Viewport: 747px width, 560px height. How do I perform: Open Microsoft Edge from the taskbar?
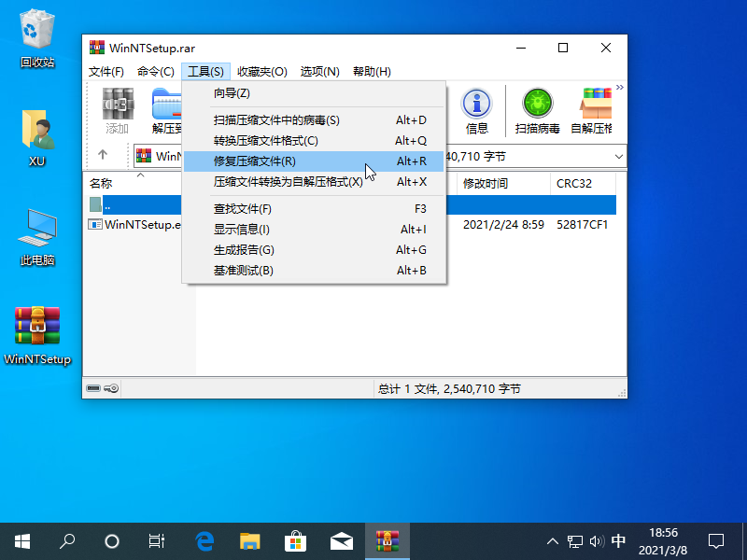[204, 540]
